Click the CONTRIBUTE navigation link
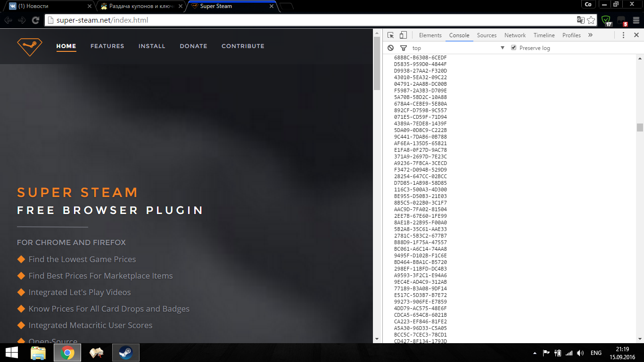This screenshot has height=362, width=644. click(243, 46)
